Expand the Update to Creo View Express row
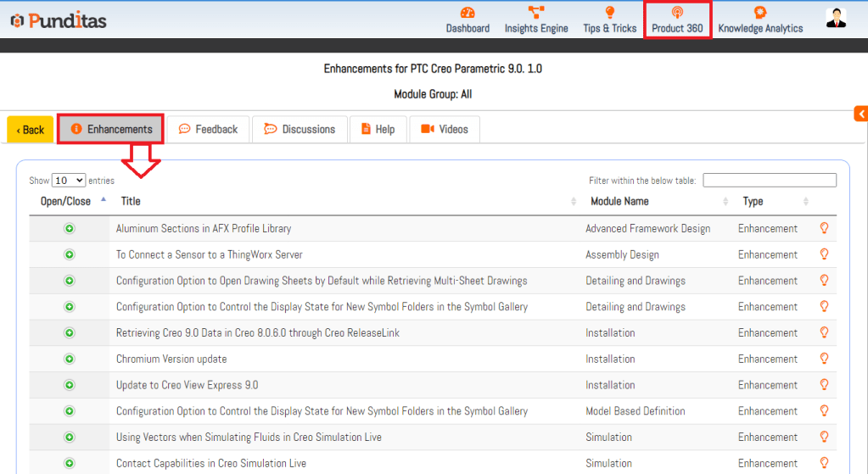The height and width of the screenshot is (474, 868). tap(70, 385)
